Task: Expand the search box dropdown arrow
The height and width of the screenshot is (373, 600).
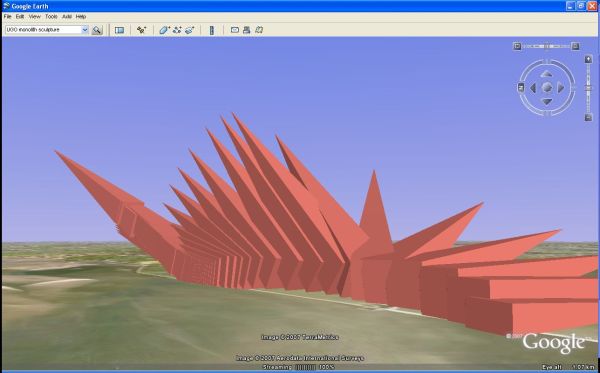Action: [x=85, y=29]
